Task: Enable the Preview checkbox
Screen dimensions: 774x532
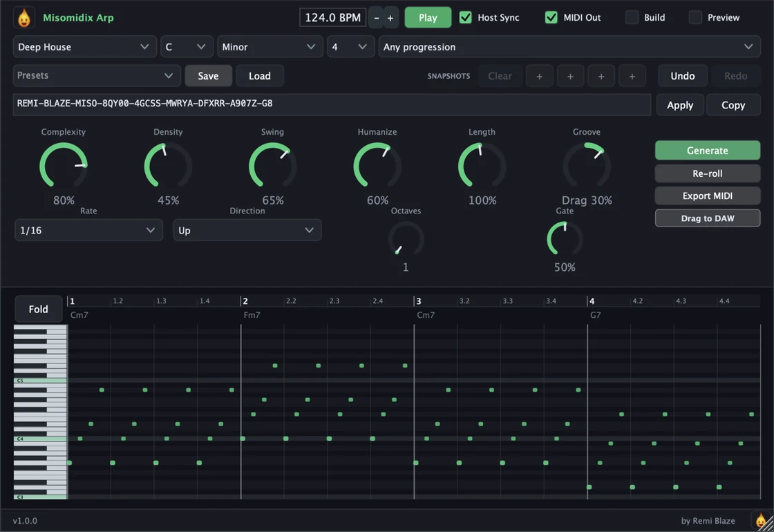Action: coord(695,17)
